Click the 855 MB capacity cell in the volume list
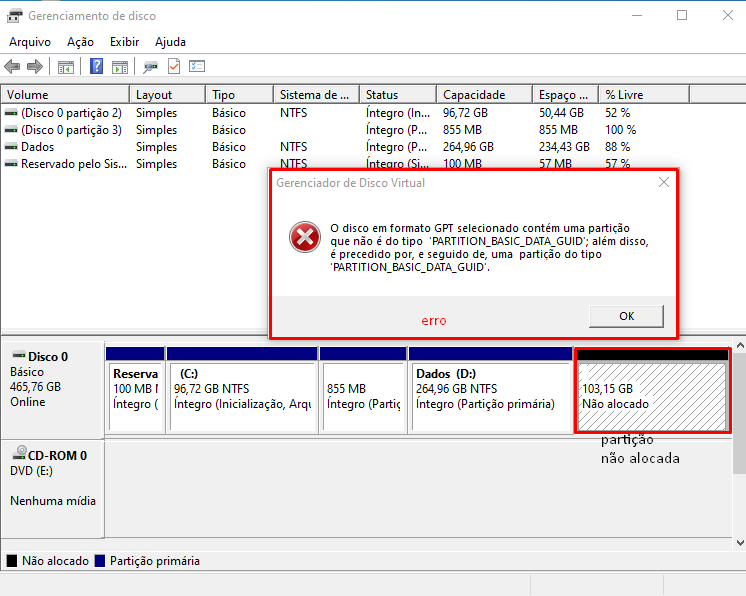This screenshot has width=746, height=596. click(x=462, y=130)
